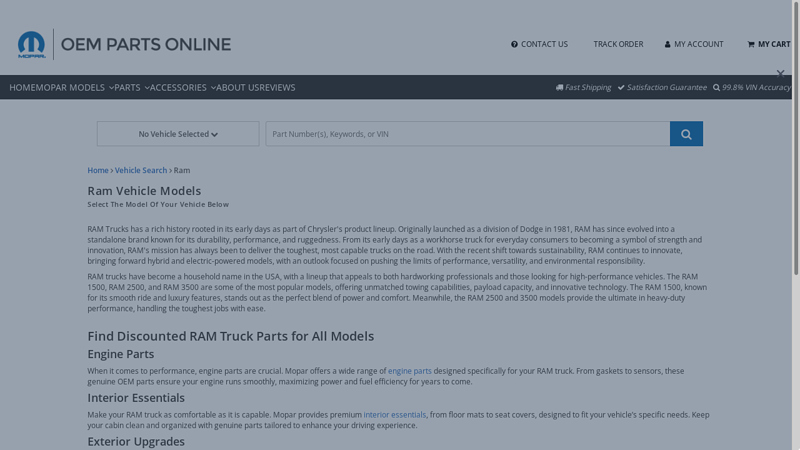Click Find Discounted RAM Truck Parts heading
This screenshot has width=800, height=450.
click(231, 336)
